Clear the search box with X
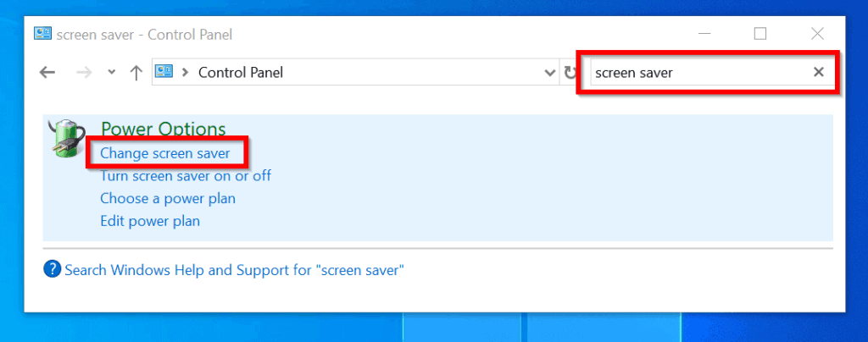The width and height of the screenshot is (868, 342). 818,72
